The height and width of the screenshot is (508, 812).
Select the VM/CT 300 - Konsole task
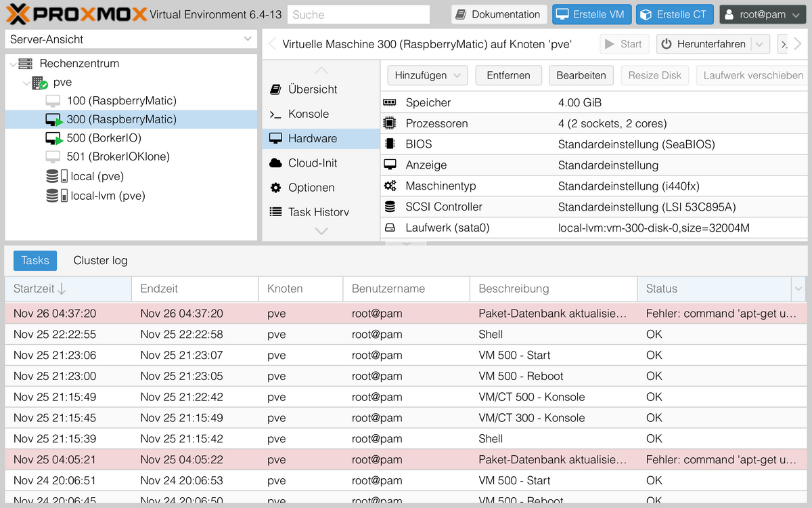[406, 418]
